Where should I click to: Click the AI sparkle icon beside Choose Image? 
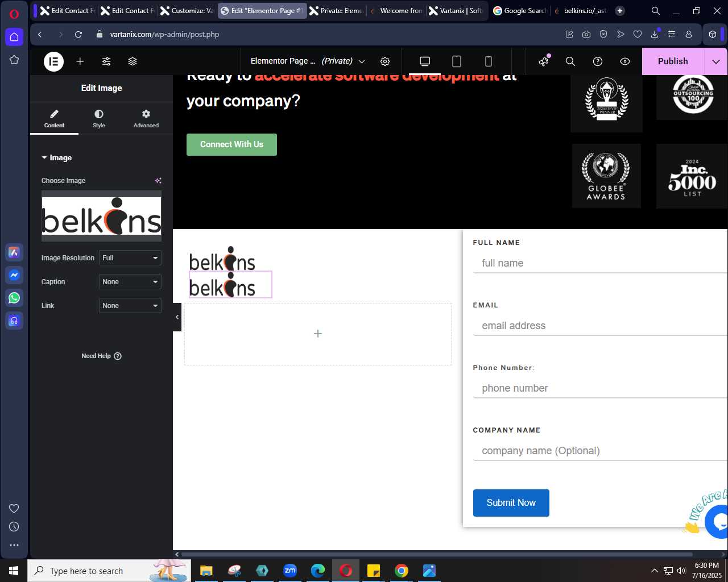[158, 181]
